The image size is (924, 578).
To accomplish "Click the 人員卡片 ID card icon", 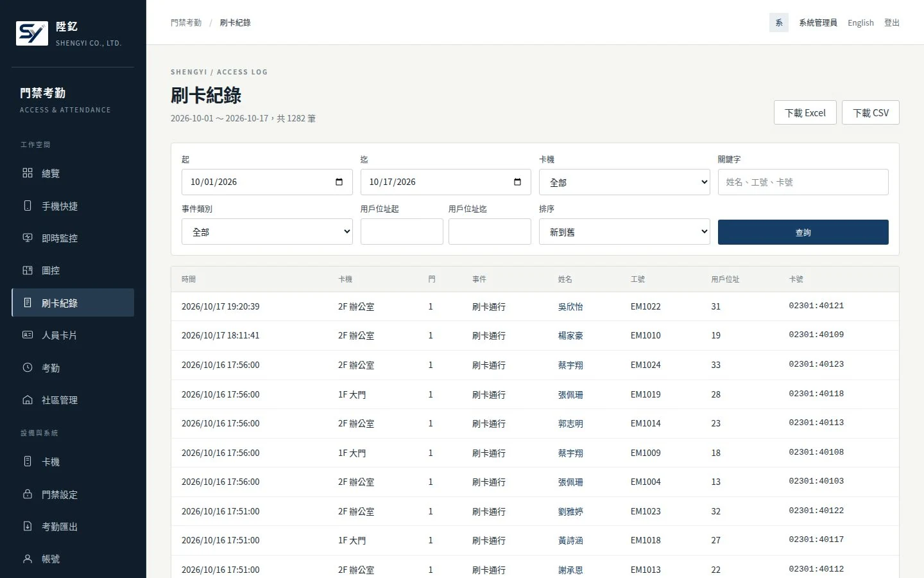I will pyautogui.click(x=28, y=335).
